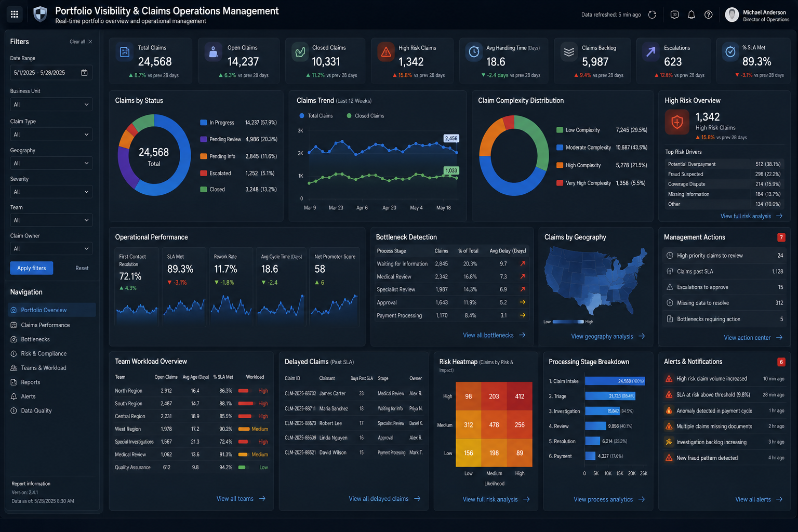The height and width of the screenshot is (532, 798).
Task: Open the Team filter dropdown
Action: tap(51, 220)
